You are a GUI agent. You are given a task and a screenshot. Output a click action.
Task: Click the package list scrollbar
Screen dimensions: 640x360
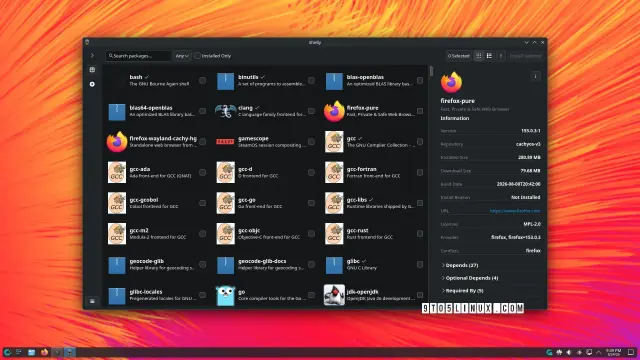tap(431, 71)
